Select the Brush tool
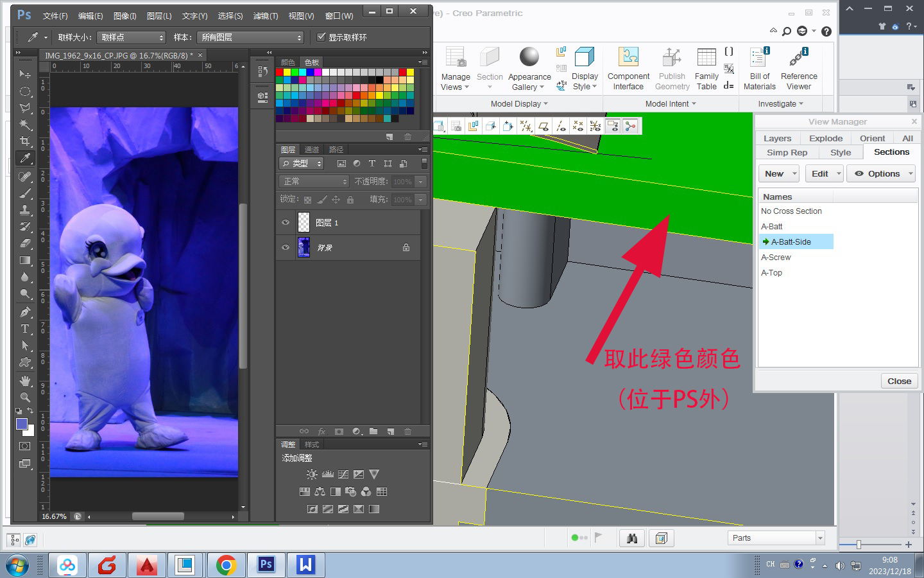 point(25,193)
